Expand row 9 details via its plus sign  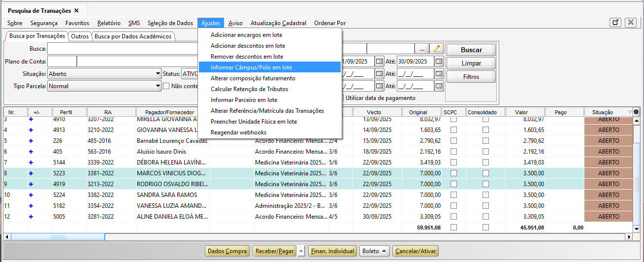[31, 184]
